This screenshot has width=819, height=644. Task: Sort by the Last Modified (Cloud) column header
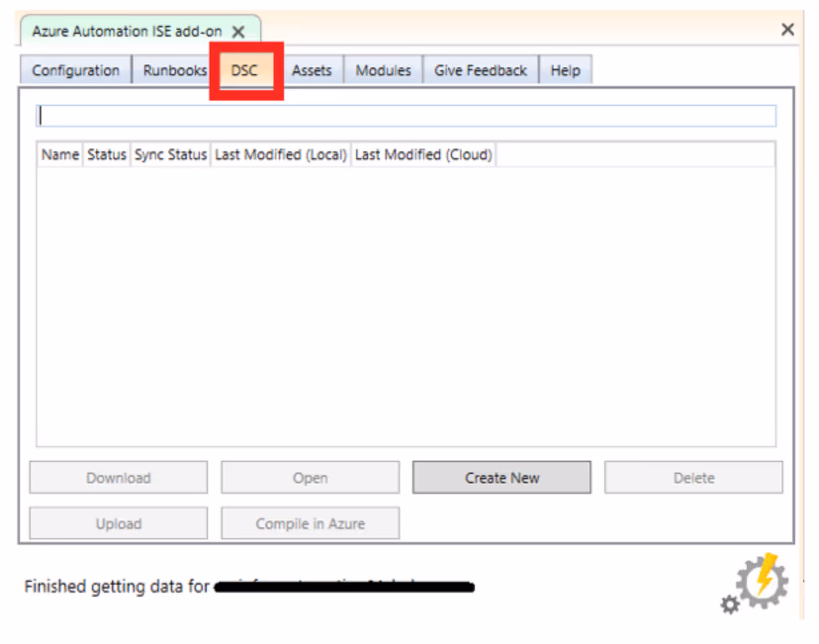(424, 155)
